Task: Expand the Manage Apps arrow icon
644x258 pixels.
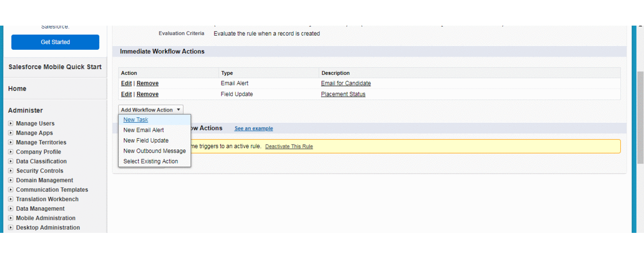Action: click(x=11, y=133)
